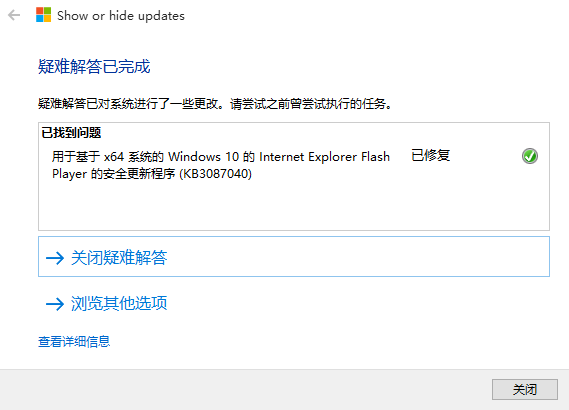Click the 已修复 status text
Screen dimensions: 569x410
[x=431, y=156]
